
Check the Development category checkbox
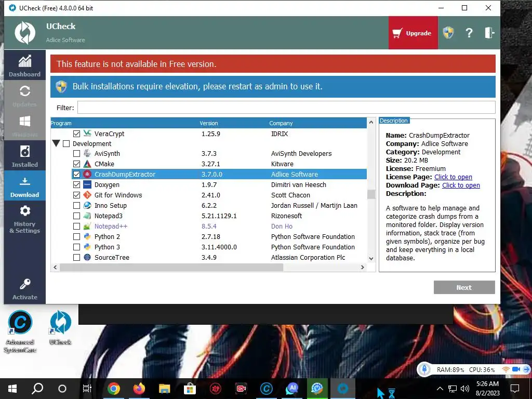[x=66, y=143]
